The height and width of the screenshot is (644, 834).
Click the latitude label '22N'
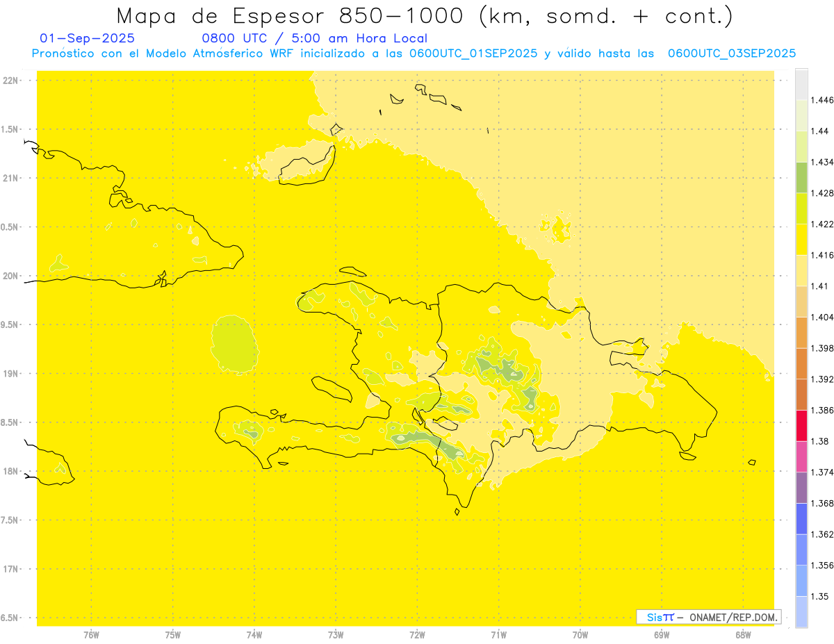click(x=12, y=81)
